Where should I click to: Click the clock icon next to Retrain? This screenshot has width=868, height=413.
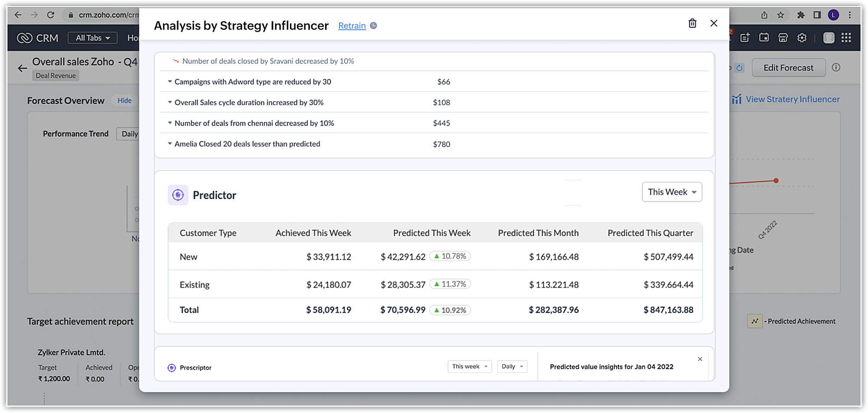click(x=373, y=26)
